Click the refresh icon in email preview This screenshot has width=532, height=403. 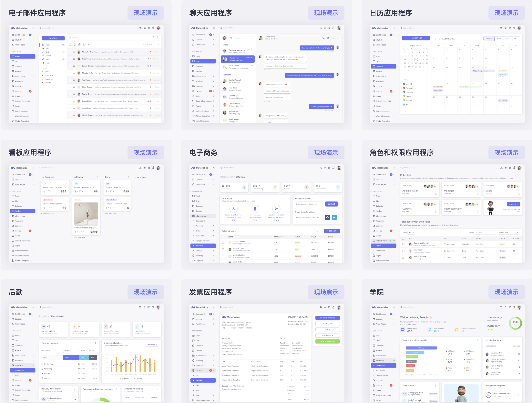[153, 37]
